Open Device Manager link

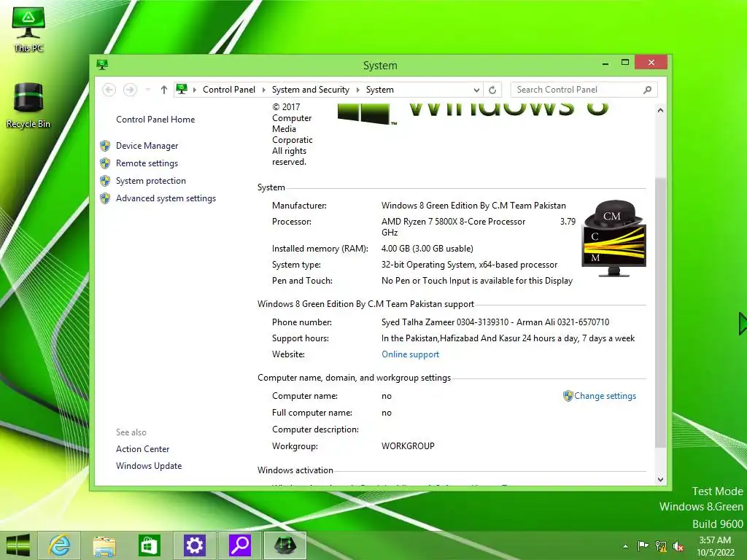click(x=147, y=146)
